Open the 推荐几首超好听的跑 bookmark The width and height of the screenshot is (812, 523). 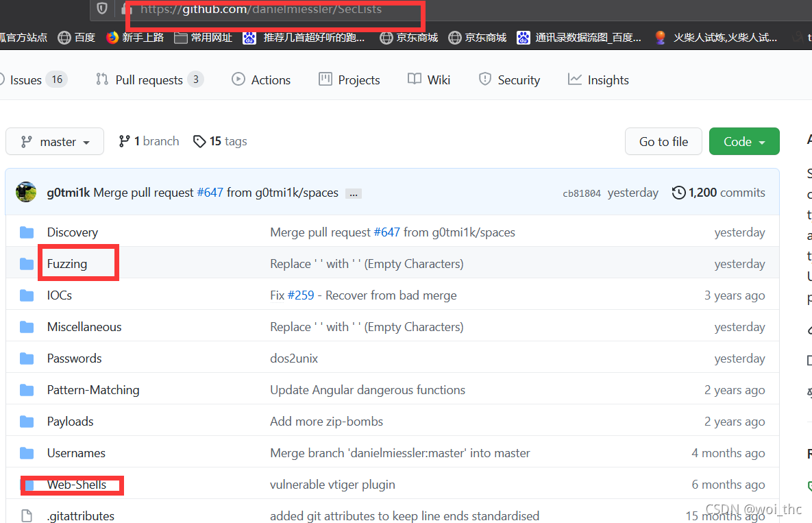point(304,37)
